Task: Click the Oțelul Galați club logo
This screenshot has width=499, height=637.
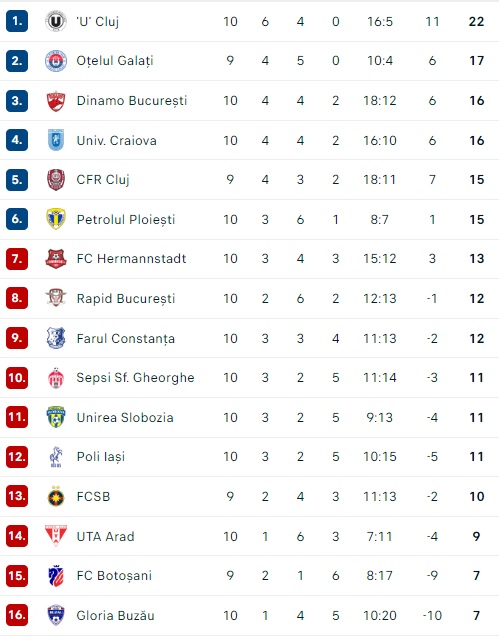Action: (56, 61)
